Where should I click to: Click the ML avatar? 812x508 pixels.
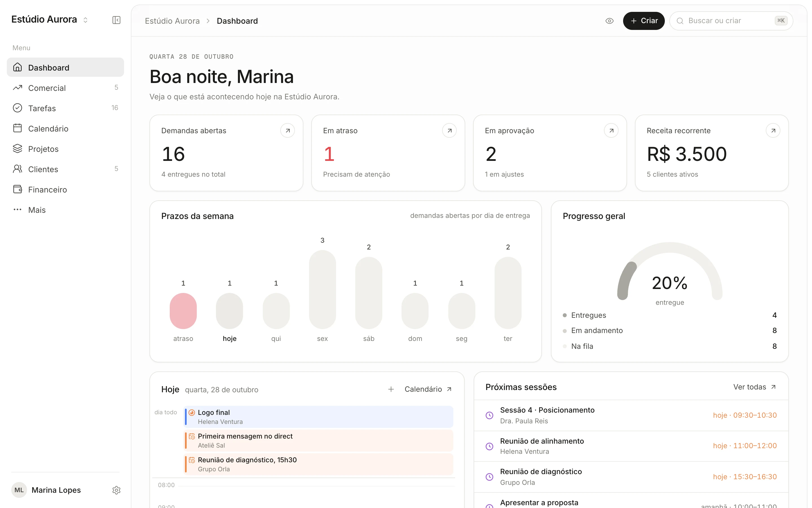(x=19, y=490)
